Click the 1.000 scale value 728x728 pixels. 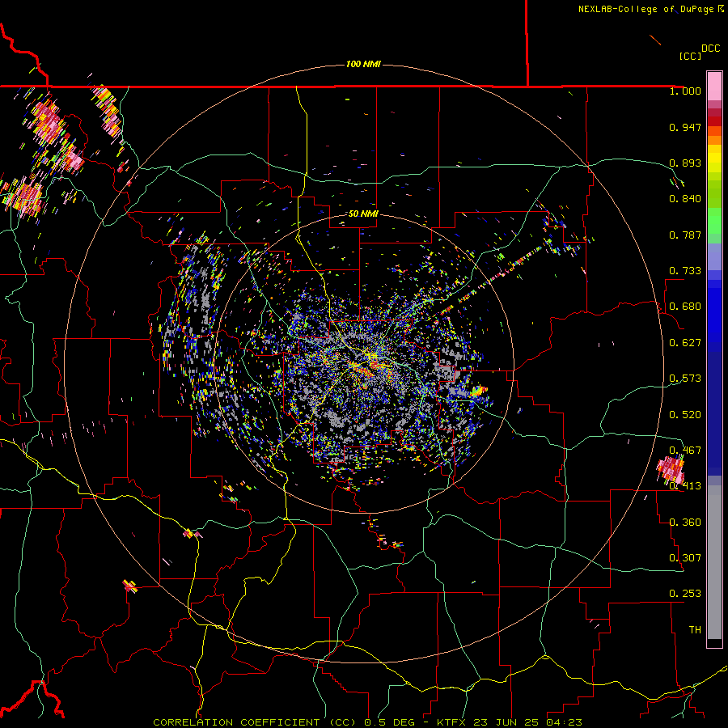pyautogui.click(x=685, y=91)
